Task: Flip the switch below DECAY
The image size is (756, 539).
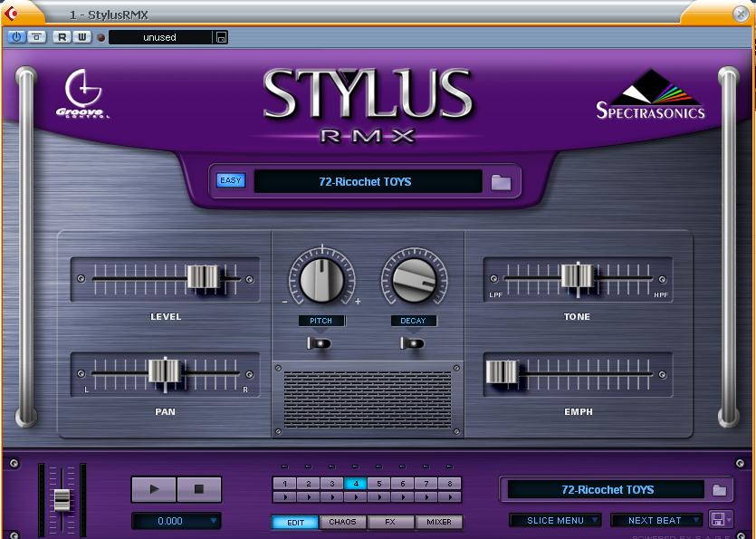Action: pos(412,343)
